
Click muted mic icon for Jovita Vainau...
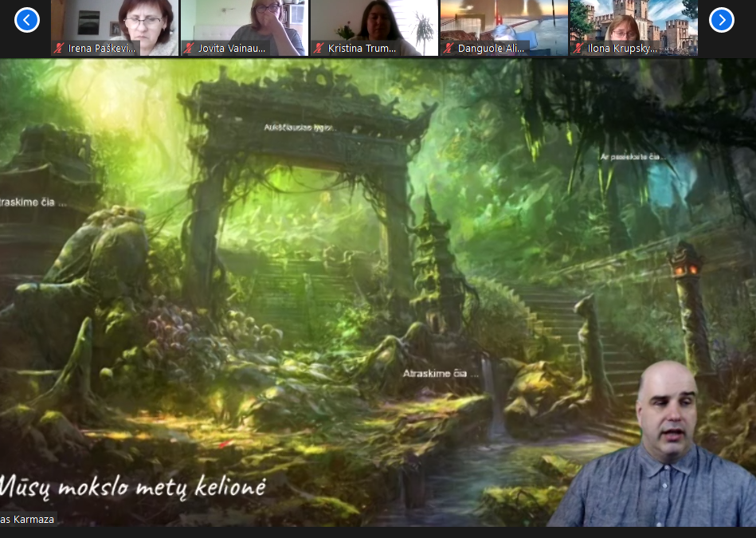click(x=189, y=49)
